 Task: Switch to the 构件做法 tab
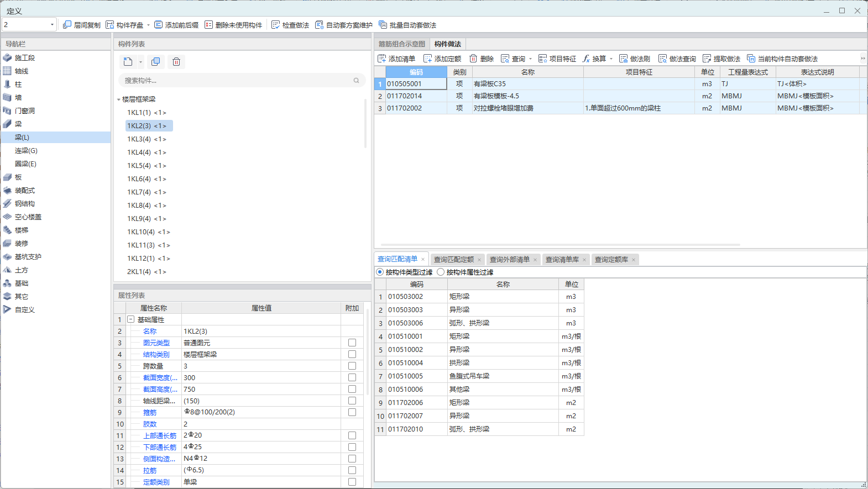[448, 44]
